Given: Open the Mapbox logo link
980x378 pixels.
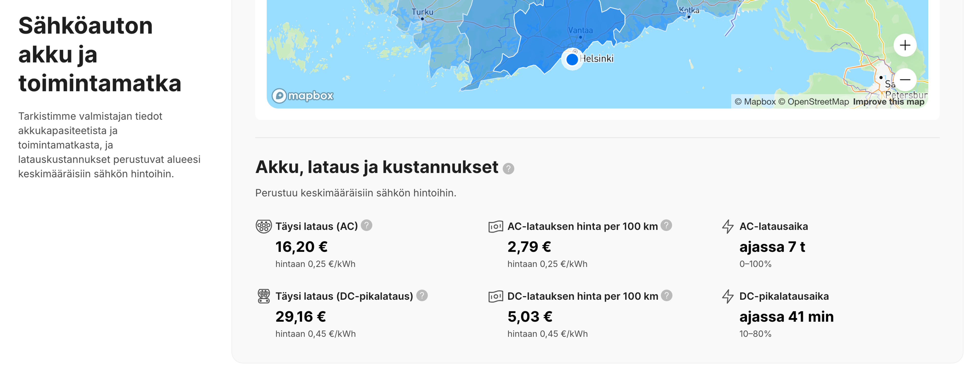Looking at the screenshot, I should 302,95.
